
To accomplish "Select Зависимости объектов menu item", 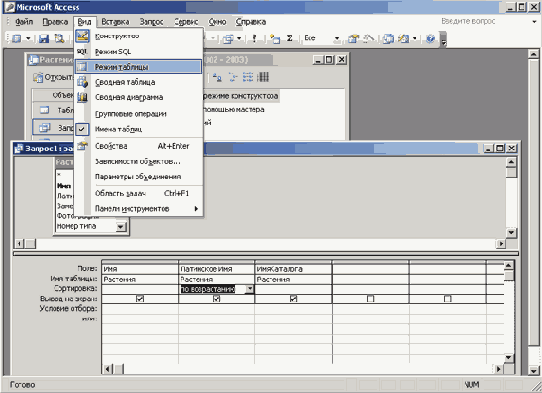I will [139, 161].
